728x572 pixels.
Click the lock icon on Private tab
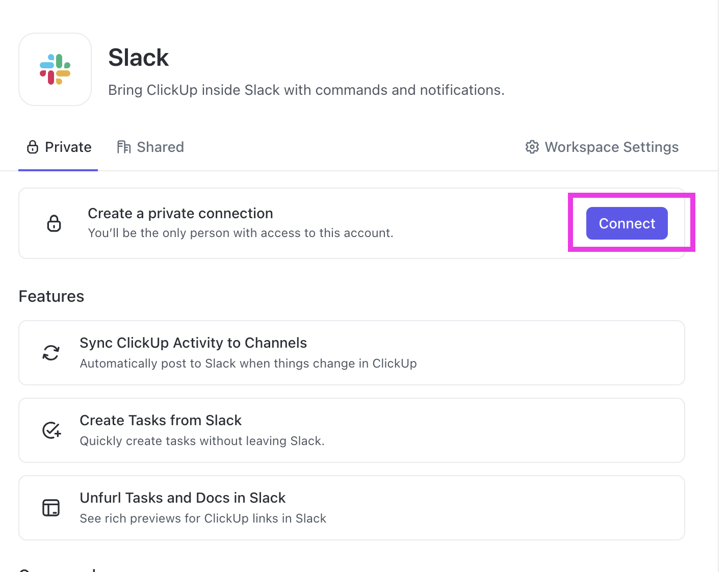[x=33, y=147]
